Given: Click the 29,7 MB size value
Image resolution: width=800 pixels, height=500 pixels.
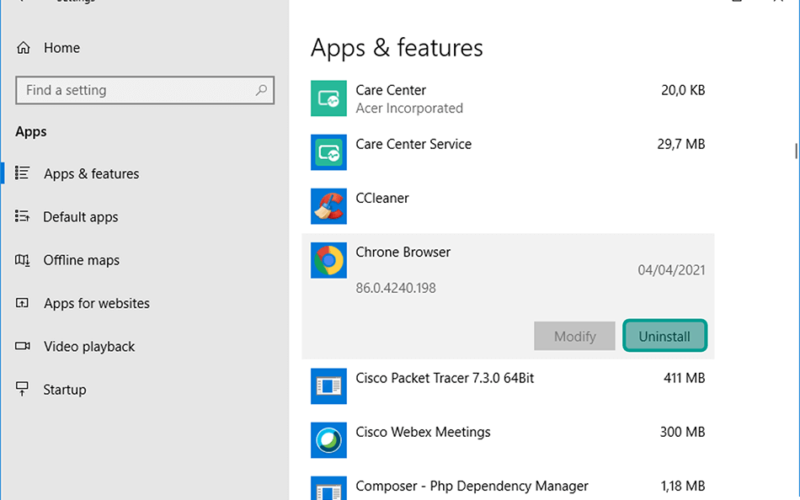Looking at the screenshot, I should 681,144.
